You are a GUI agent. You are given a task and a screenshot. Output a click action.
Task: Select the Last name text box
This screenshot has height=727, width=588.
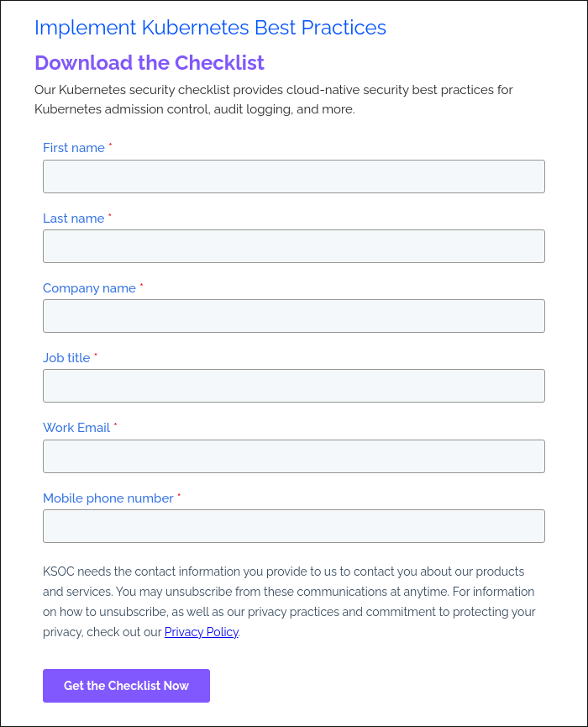point(293,246)
